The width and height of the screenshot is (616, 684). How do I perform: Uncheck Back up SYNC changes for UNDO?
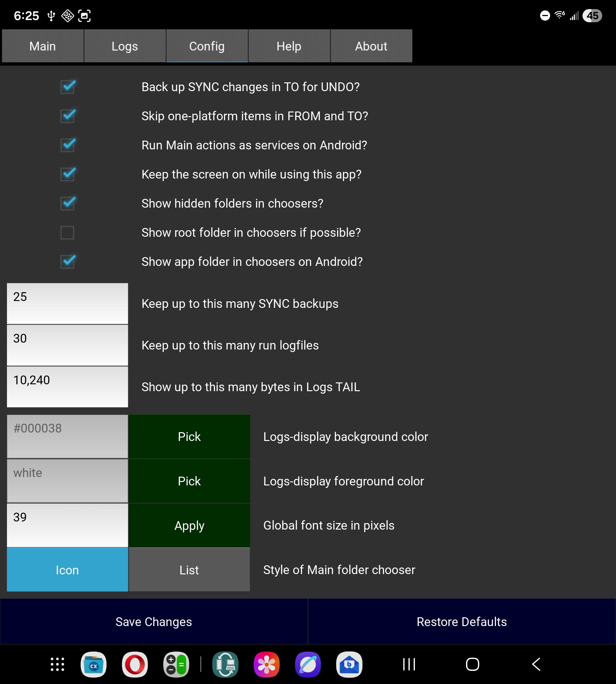pyautogui.click(x=67, y=87)
